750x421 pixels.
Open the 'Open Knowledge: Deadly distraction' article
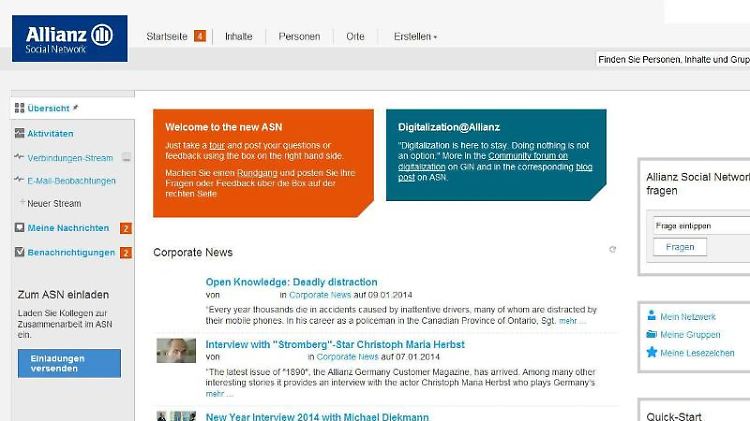[291, 282]
